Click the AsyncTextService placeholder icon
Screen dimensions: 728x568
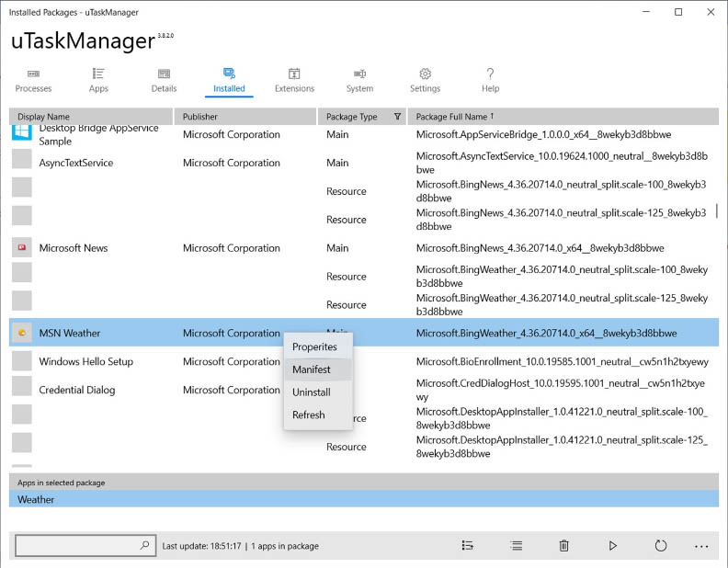(x=22, y=159)
